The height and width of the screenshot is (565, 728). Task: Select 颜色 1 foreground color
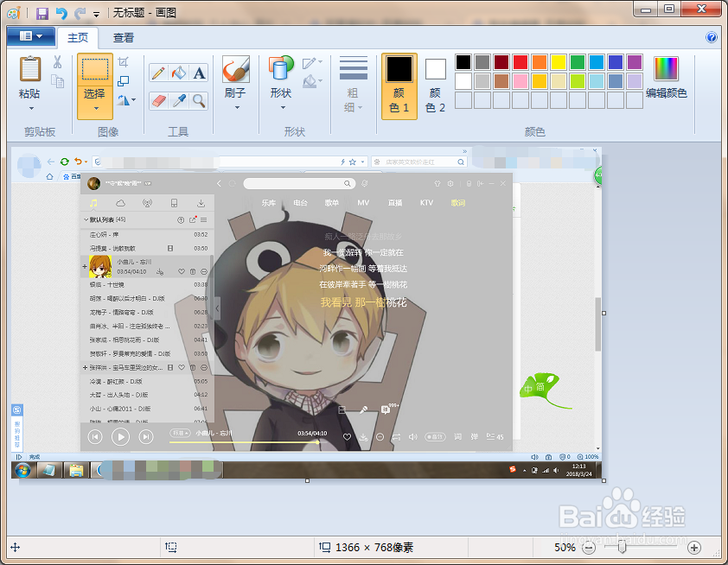(x=399, y=86)
